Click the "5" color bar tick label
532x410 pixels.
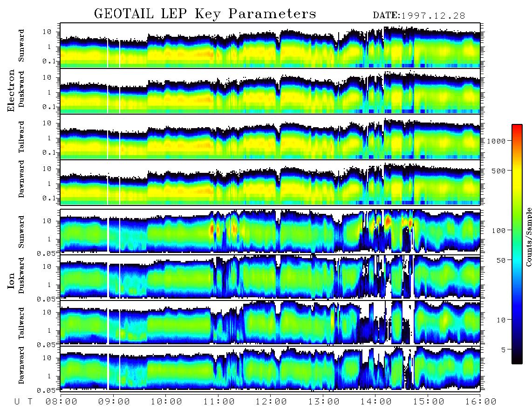(x=503, y=349)
